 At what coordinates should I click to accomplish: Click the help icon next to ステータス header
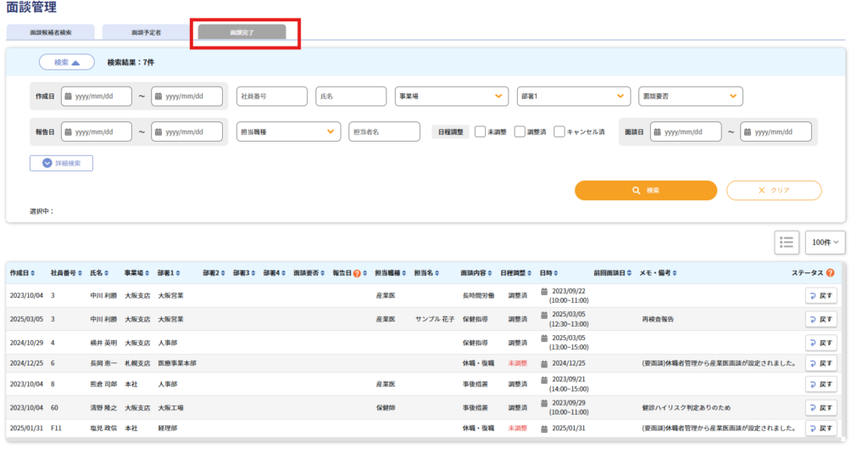click(x=830, y=273)
